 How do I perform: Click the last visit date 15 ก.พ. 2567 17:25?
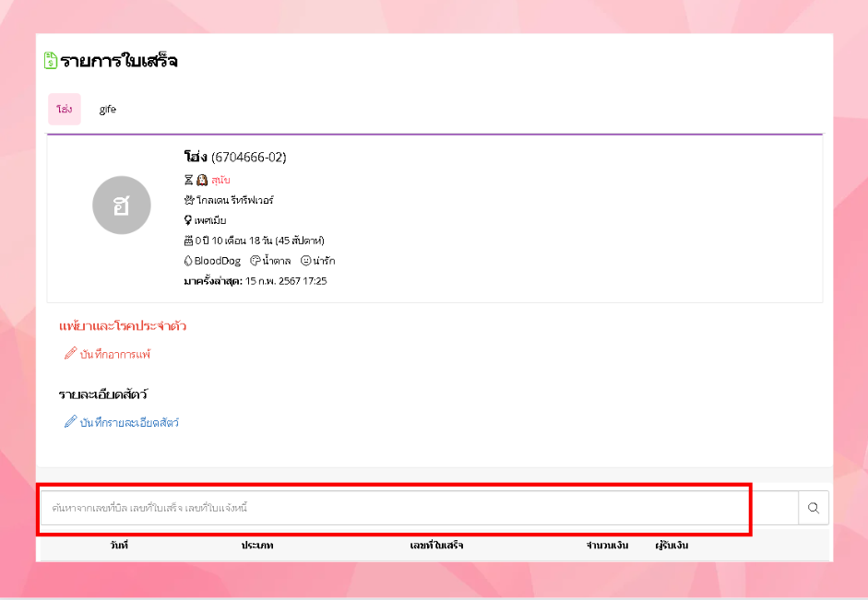286,281
